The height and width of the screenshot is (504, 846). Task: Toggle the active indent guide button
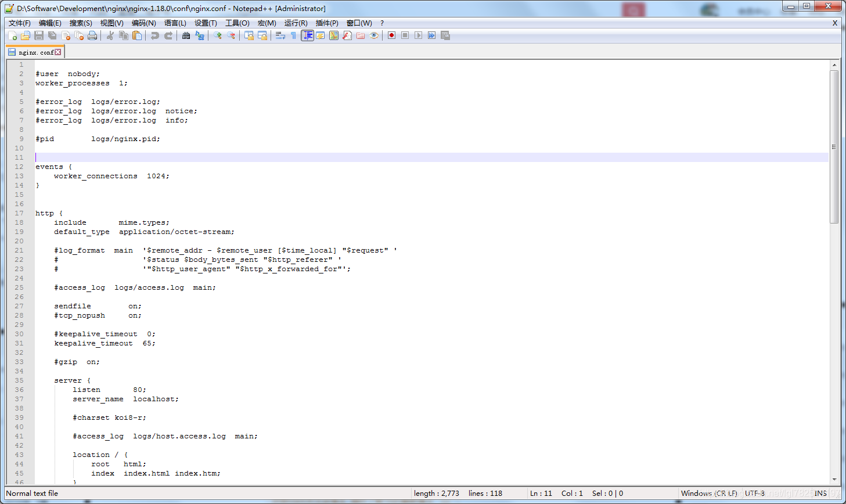pos(307,35)
